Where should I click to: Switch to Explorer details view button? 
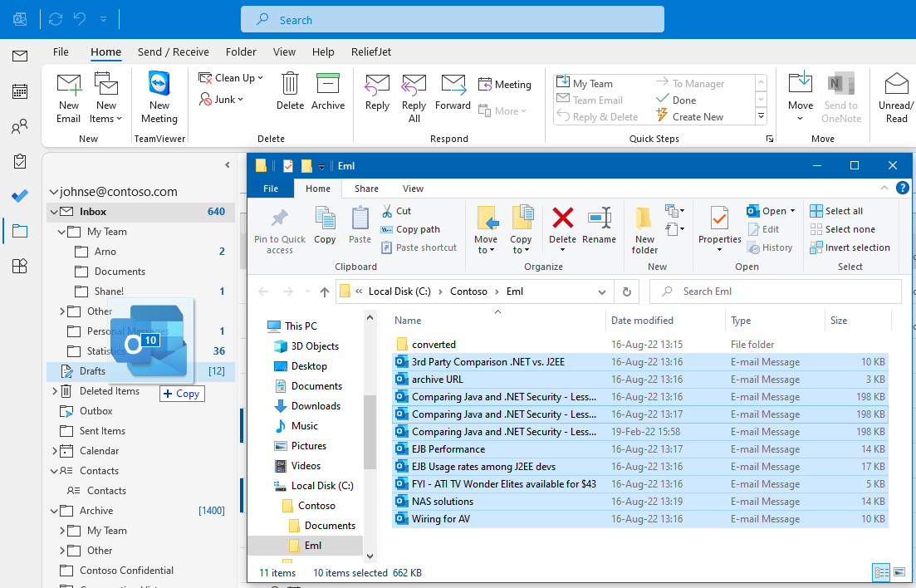pyautogui.click(x=881, y=572)
